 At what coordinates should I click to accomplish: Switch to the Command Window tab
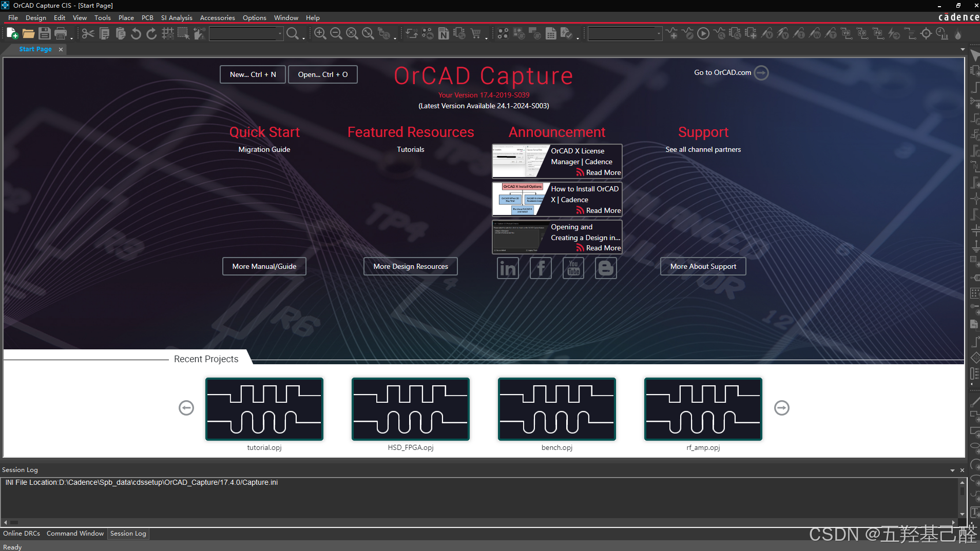75,534
